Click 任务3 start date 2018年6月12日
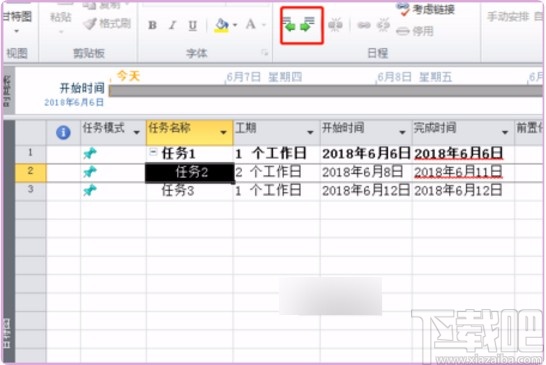Image resolution: width=546 pixels, height=365 pixels. pos(366,191)
